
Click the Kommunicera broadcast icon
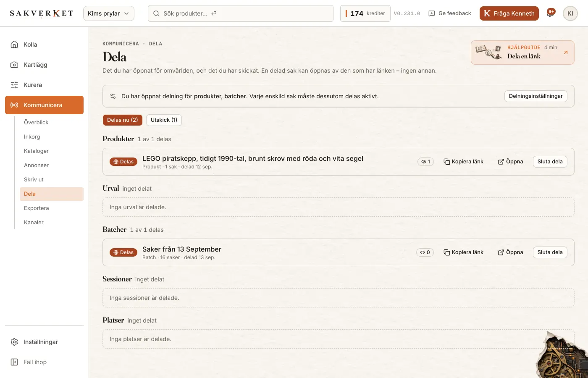click(14, 105)
